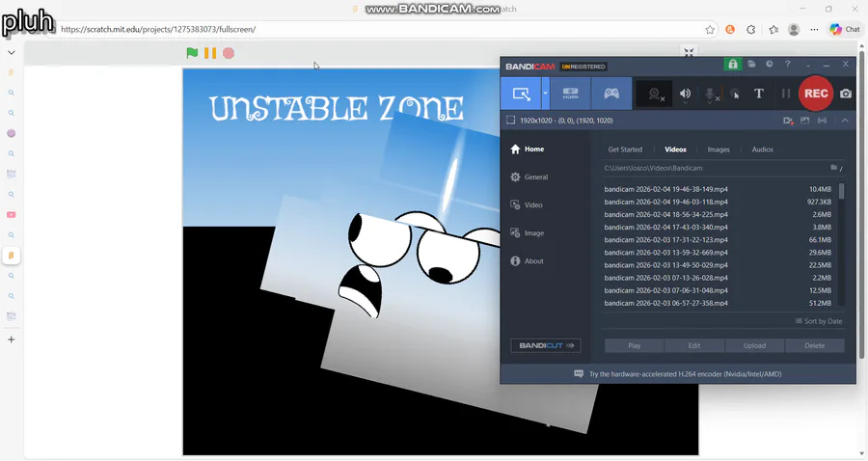This screenshot has height=461, width=868.
Task: Stop the Scratch project with red stop icon
Action: pos(229,53)
